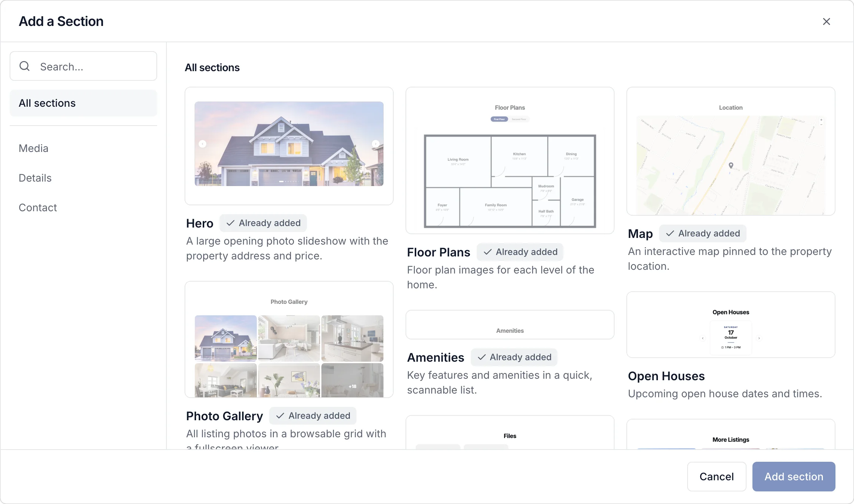Select All sections in sidebar
Viewport: 854px width, 504px height.
[x=83, y=103]
